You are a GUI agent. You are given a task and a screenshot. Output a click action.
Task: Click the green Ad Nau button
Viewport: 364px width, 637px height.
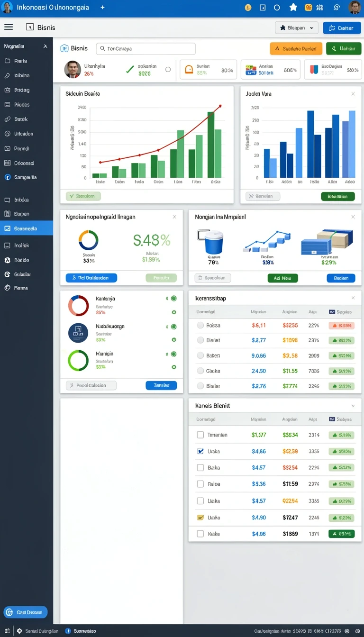pyautogui.click(x=282, y=278)
